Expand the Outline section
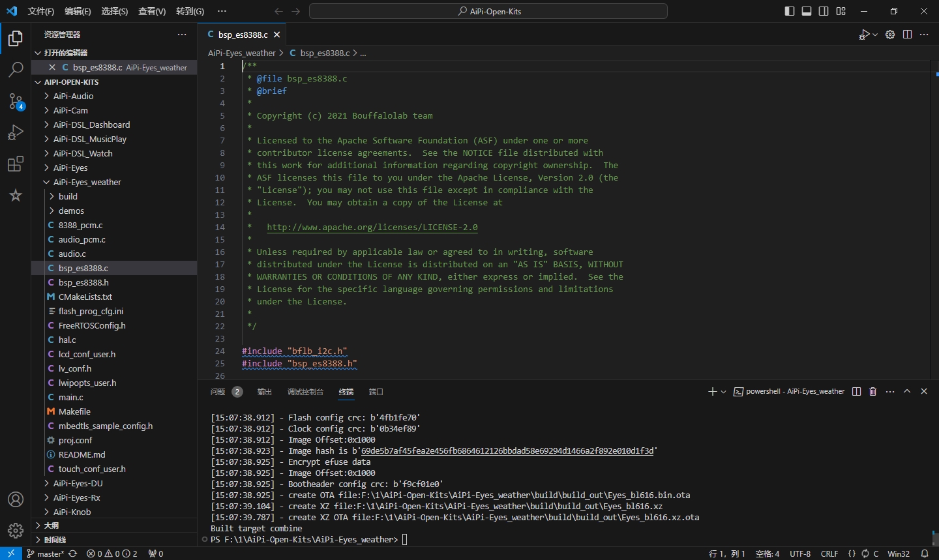 [x=114, y=525]
